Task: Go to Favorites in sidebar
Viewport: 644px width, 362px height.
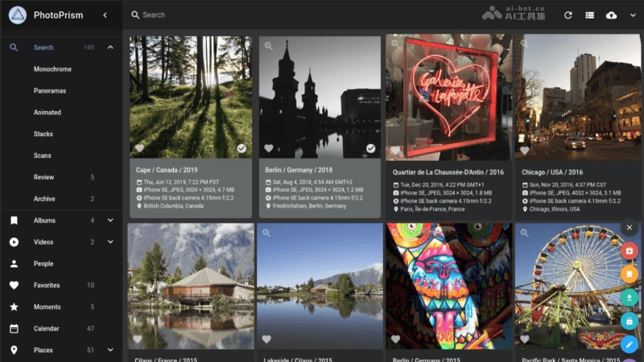Action: (x=47, y=286)
